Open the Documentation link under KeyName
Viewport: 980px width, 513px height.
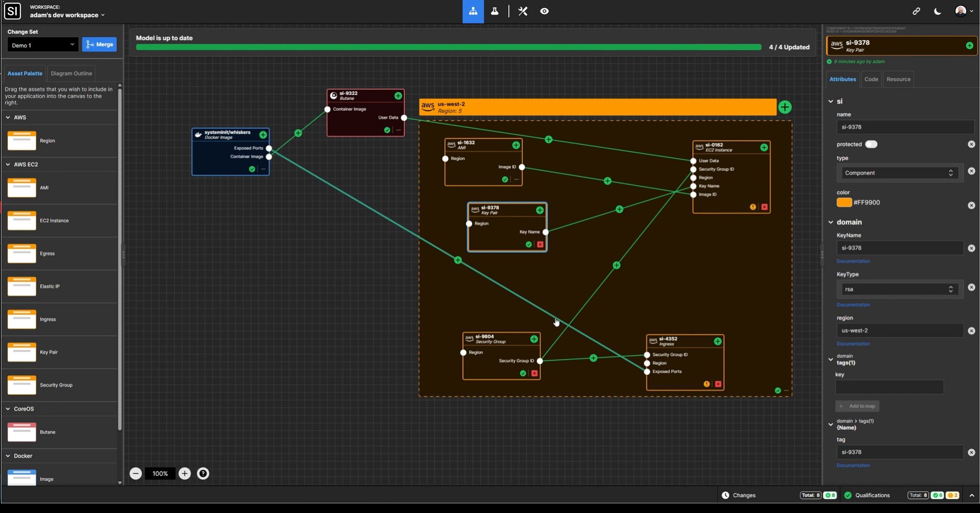853,261
